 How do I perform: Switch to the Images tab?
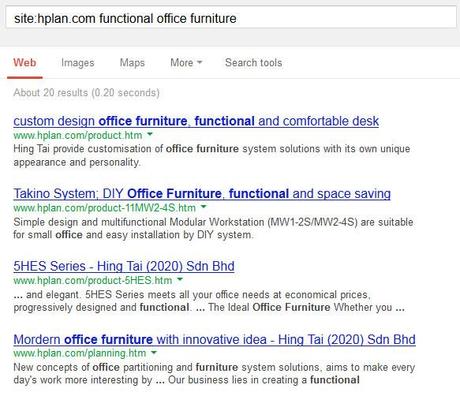[x=78, y=63]
